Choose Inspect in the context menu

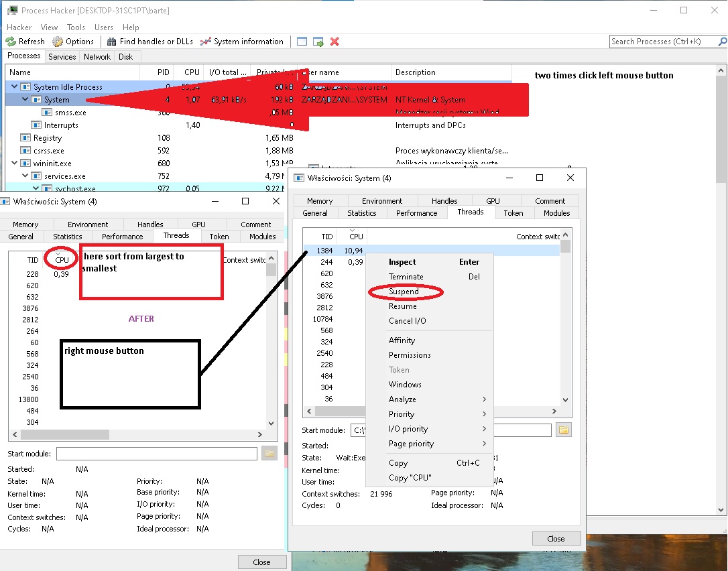coord(430,262)
